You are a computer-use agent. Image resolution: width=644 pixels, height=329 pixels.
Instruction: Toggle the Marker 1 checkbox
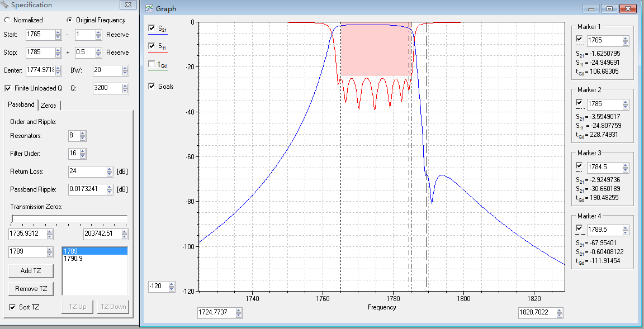point(580,39)
